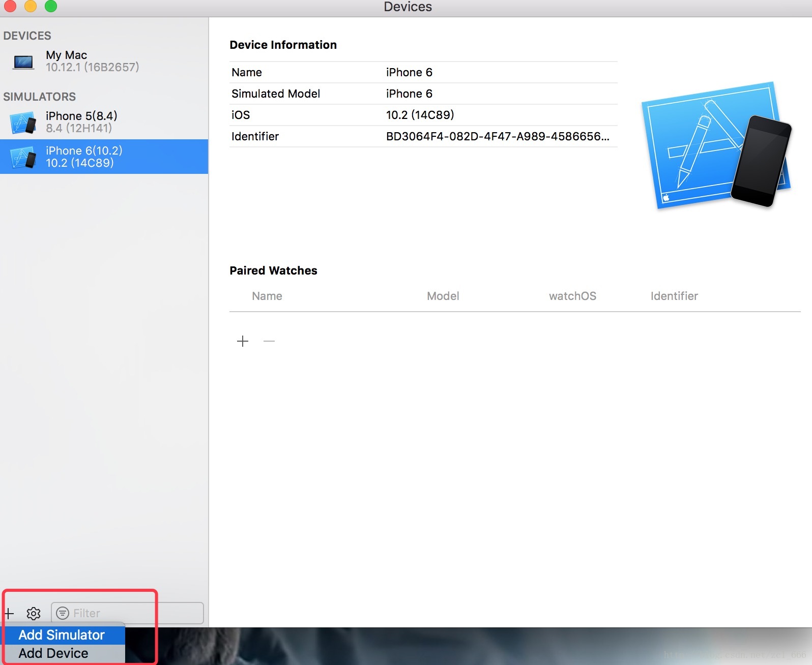Click the My Mac laptop icon

coord(23,62)
